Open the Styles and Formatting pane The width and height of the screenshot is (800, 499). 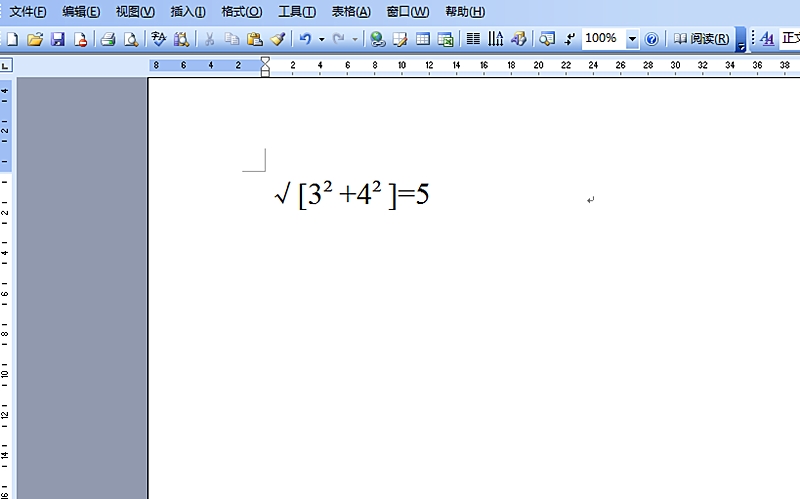[x=767, y=39]
